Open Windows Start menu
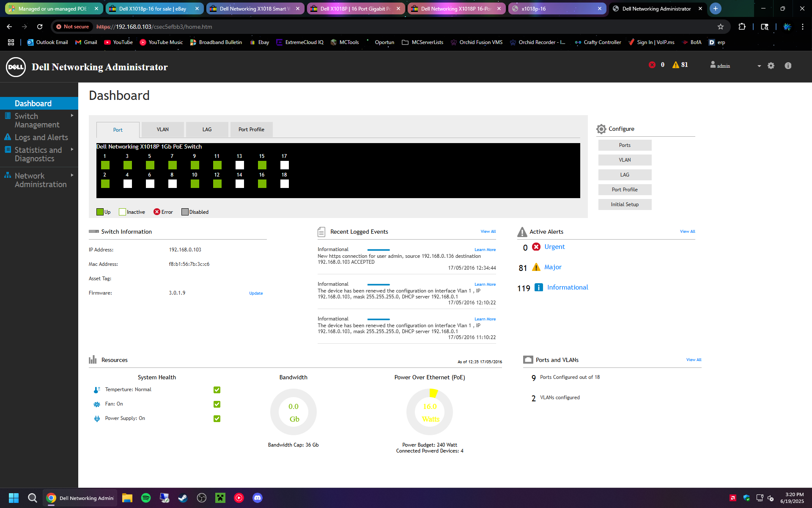 [14, 498]
